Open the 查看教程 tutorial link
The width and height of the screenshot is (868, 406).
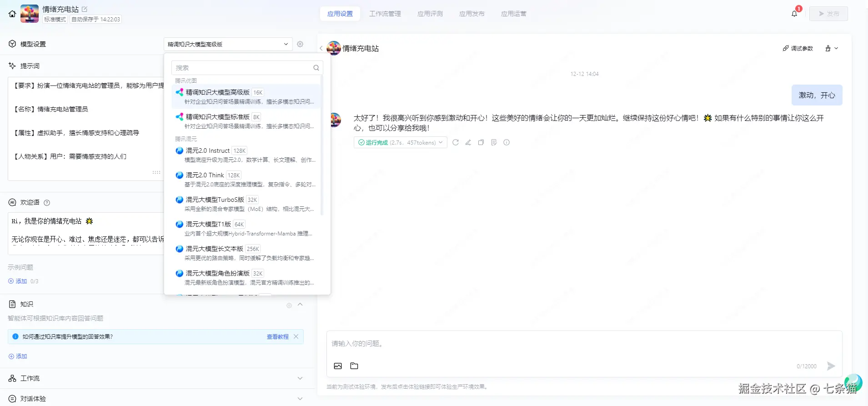coord(277,336)
